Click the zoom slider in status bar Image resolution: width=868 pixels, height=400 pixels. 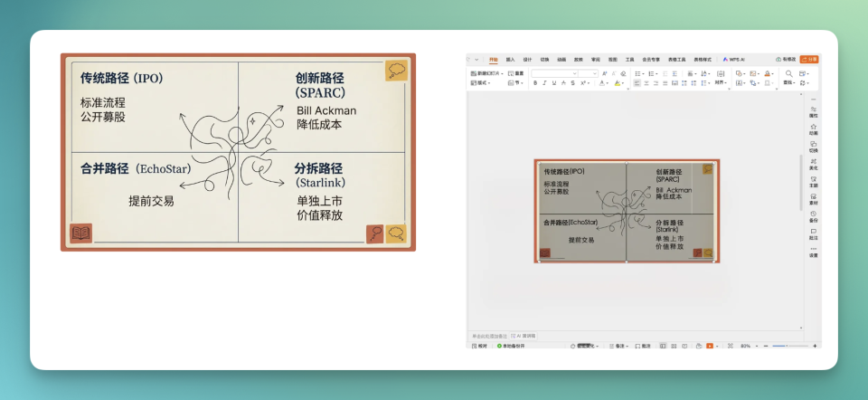point(785,346)
